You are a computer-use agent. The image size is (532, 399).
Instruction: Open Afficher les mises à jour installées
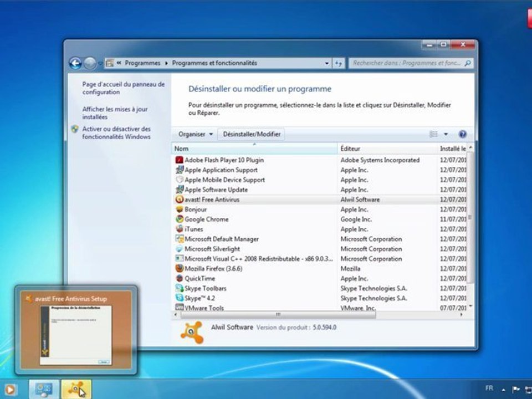(x=115, y=113)
